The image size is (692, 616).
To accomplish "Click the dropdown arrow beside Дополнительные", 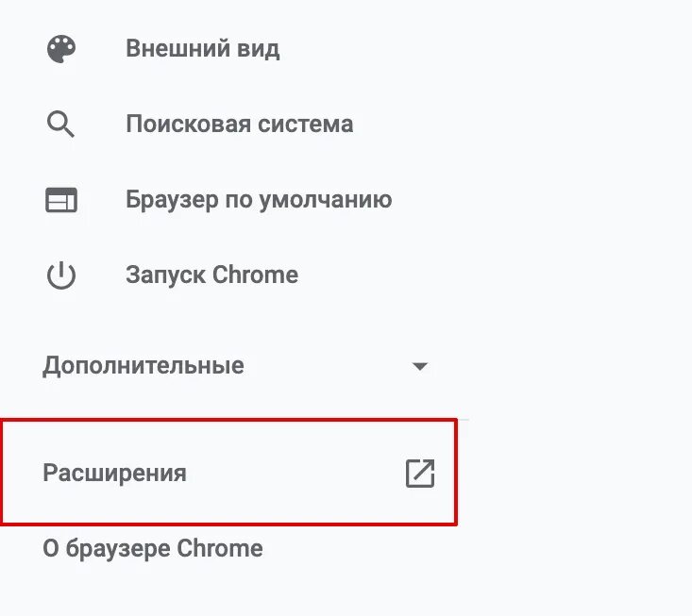I will click(420, 366).
